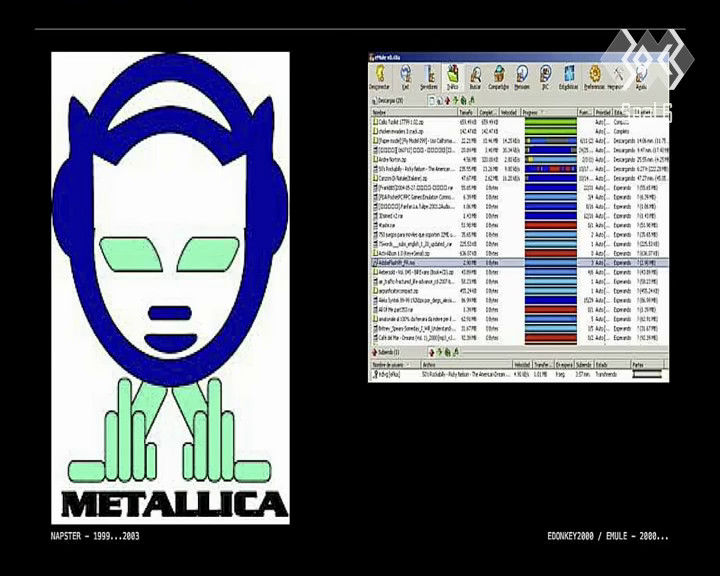Click the split-window page icon beside Descargas
Screen dimensions: 720x576
tap(432, 100)
